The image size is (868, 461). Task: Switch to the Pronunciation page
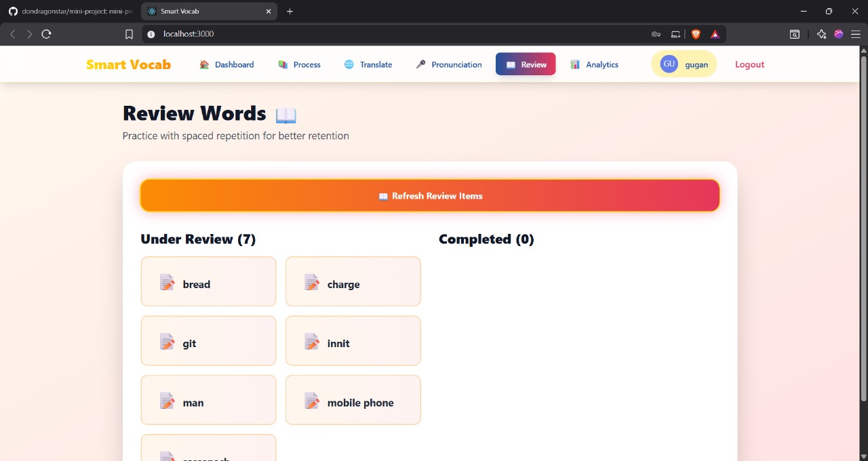pos(449,64)
